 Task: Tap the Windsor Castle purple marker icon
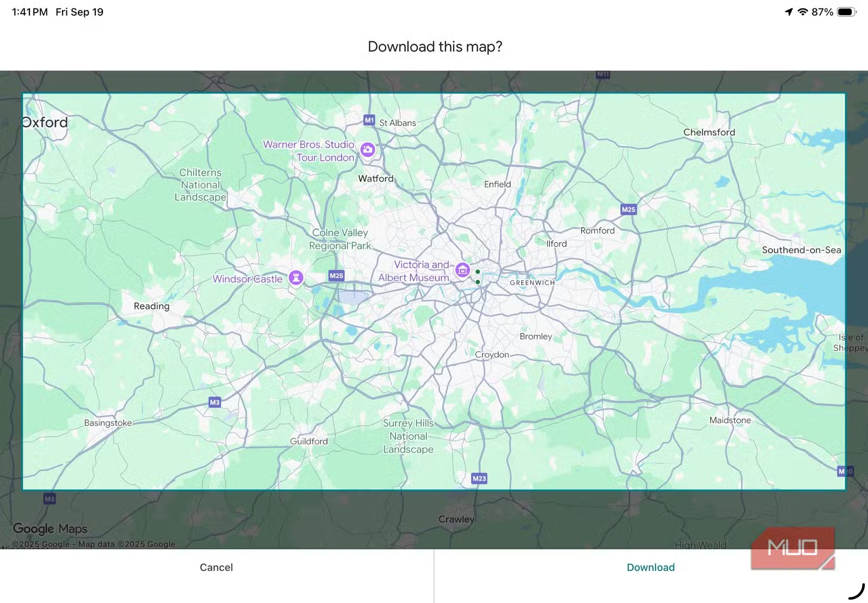(296, 277)
